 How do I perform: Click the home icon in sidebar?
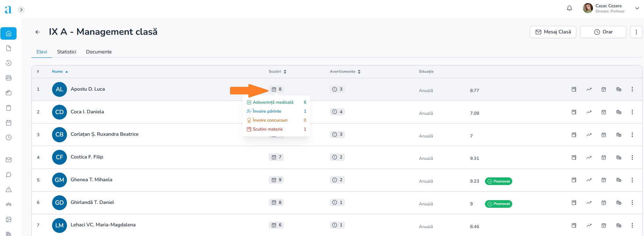click(9, 33)
